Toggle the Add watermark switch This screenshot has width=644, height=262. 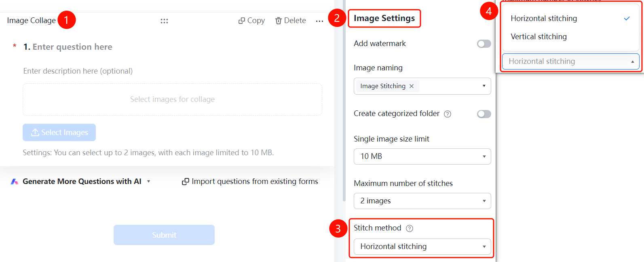point(484,44)
